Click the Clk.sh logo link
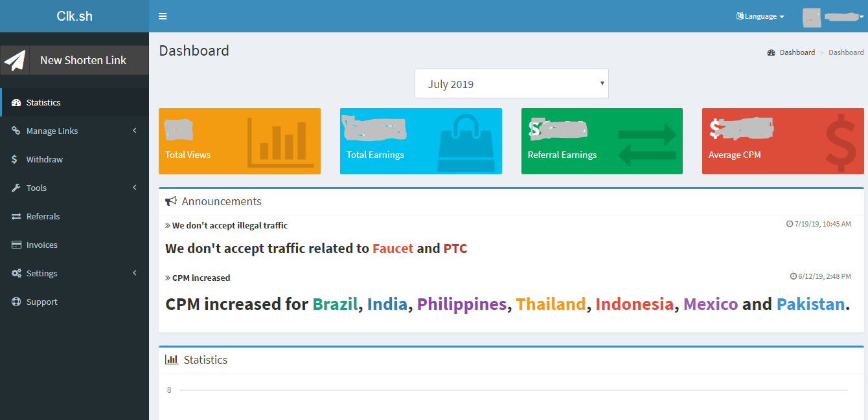This screenshot has height=420, width=868. pos(74,16)
